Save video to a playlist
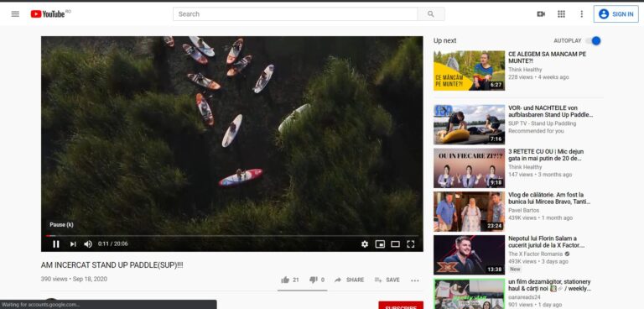Viewport: 644px width, 309px height. point(387,280)
